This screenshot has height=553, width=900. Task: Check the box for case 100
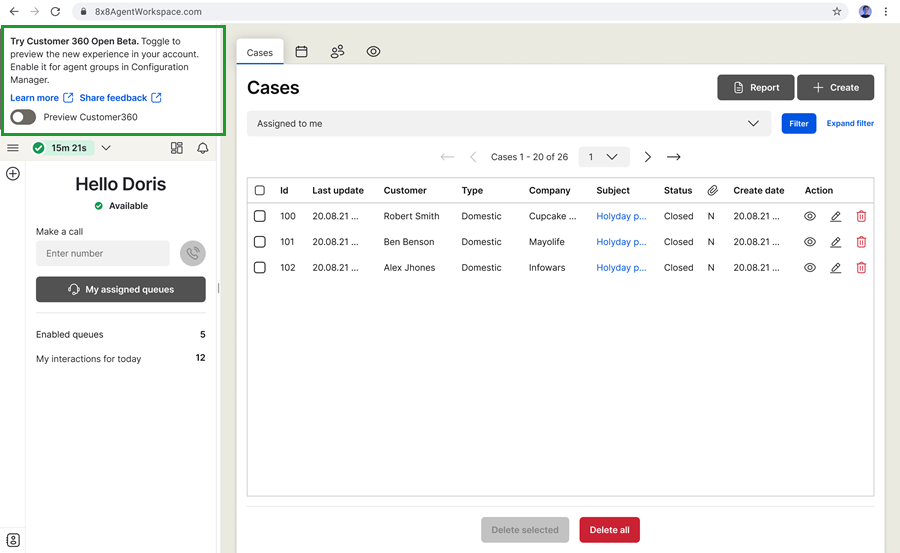click(260, 216)
